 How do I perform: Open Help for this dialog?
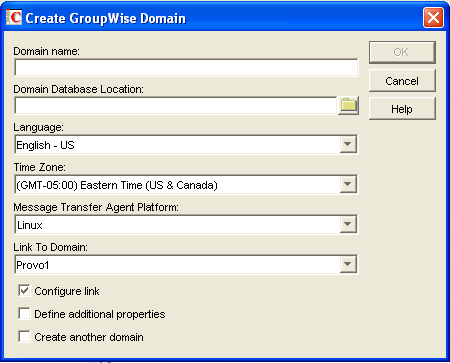coord(402,109)
